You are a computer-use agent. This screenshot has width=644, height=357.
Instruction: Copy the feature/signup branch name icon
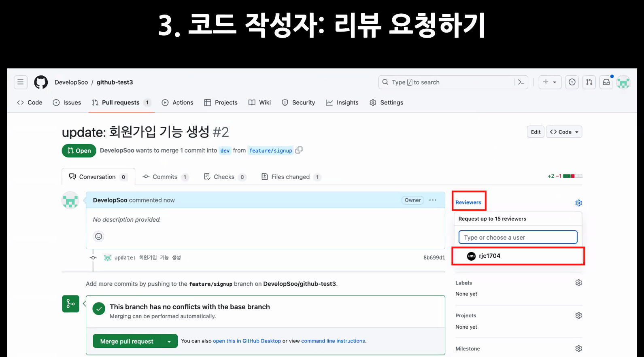(299, 150)
